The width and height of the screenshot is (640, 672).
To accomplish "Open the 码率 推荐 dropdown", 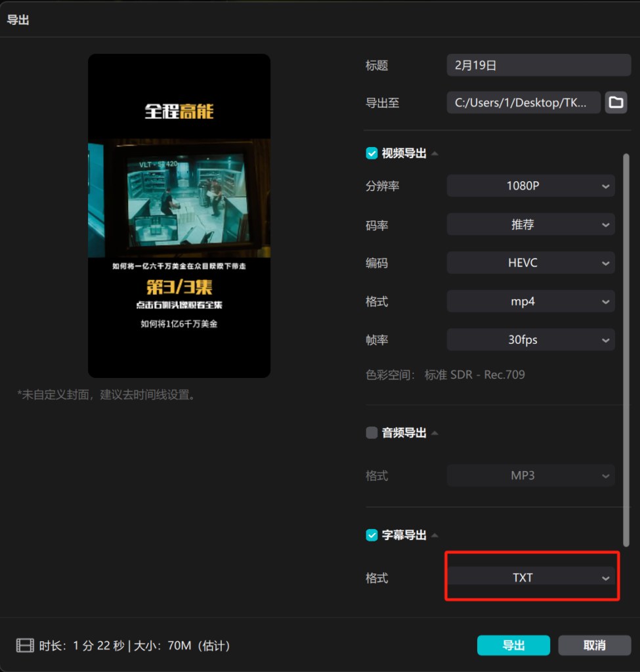I will coord(530,224).
